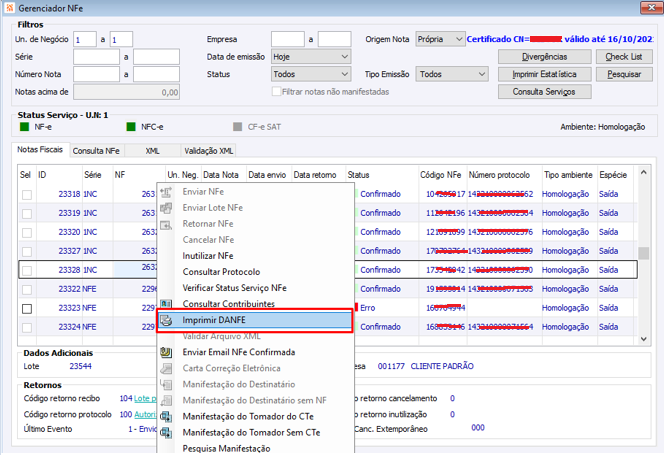Click the Retornar NFe menu icon
The image size is (664, 455).
click(167, 223)
